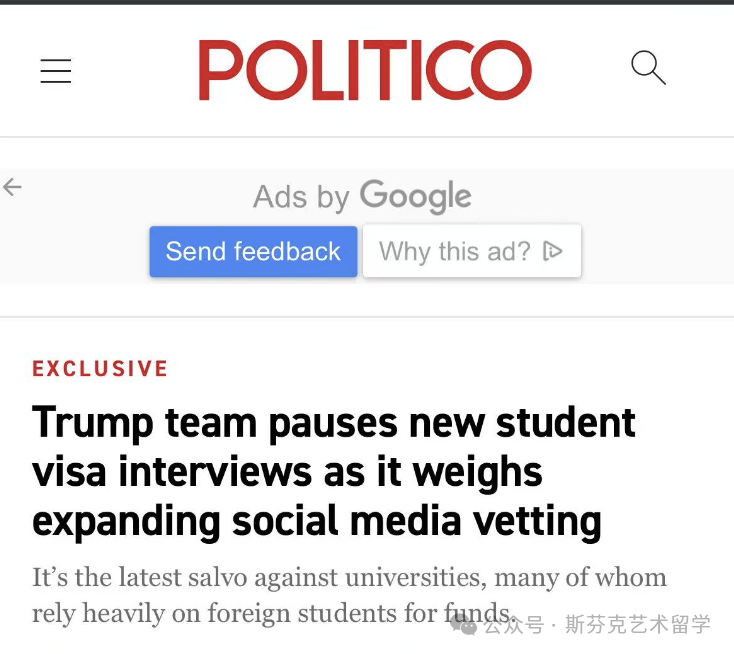This screenshot has width=734, height=654.
Task: Click the AdChoices triangle icon
Action: [x=552, y=251]
